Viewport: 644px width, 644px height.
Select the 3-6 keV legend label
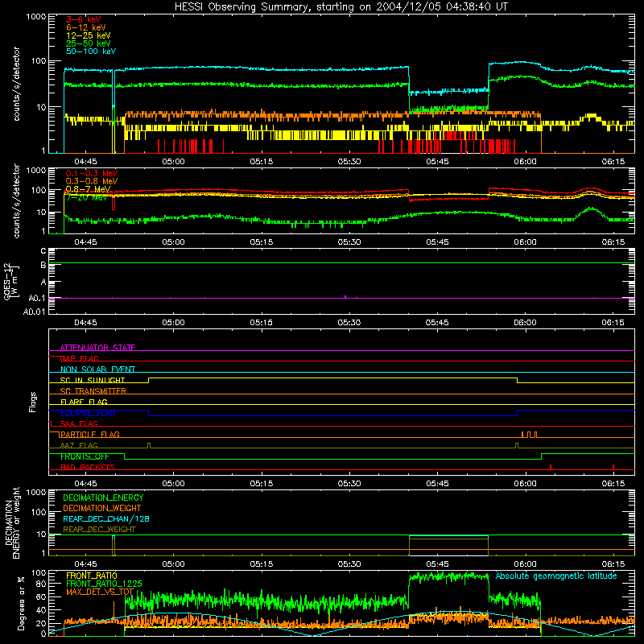(x=84, y=19)
